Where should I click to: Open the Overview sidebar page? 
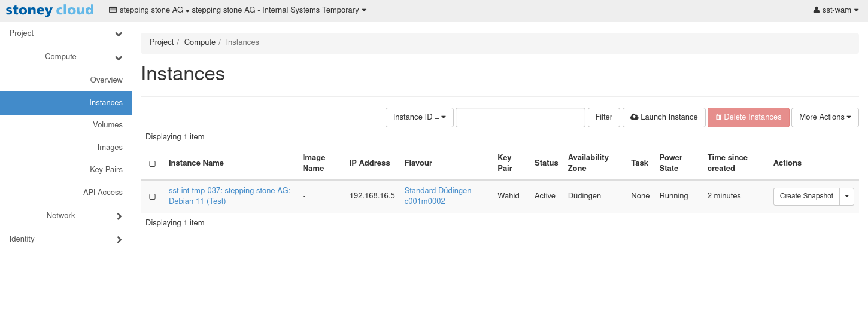pos(106,80)
